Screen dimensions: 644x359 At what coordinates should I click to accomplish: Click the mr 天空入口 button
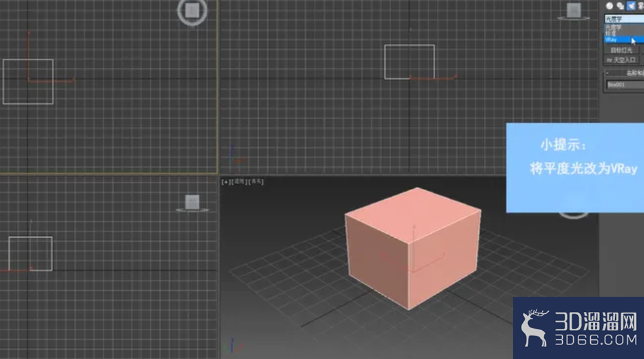[621, 60]
